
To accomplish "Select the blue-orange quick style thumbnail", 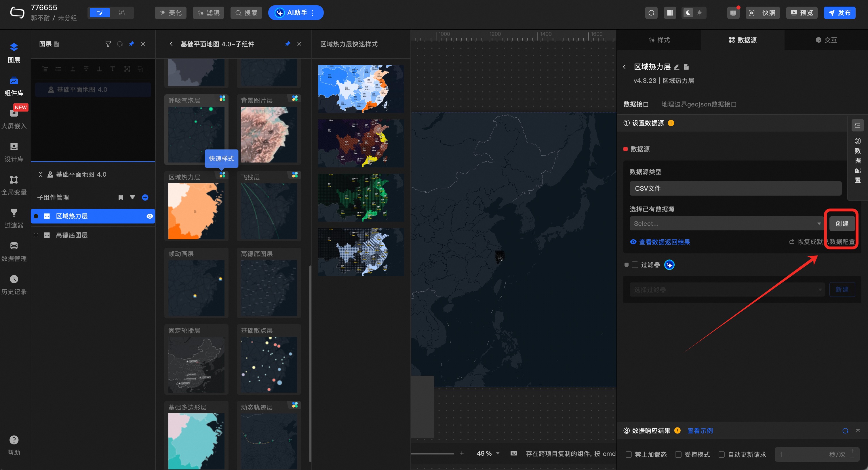I will pos(361,89).
